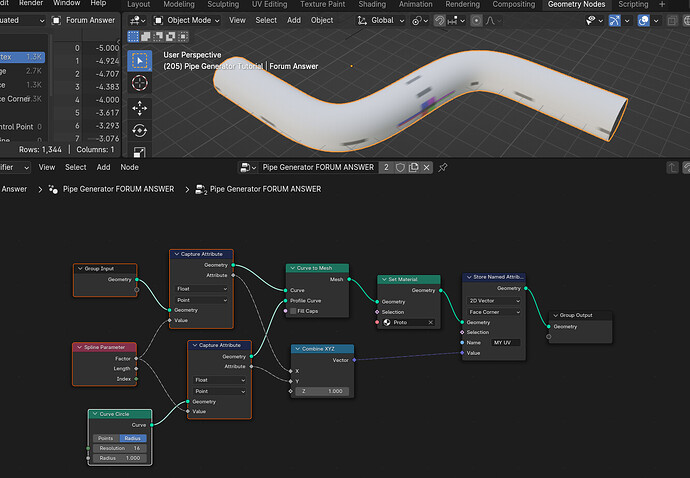Adjust the Z value field in Combine XYZ
The width and height of the screenshot is (690, 478).
coord(323,391)
